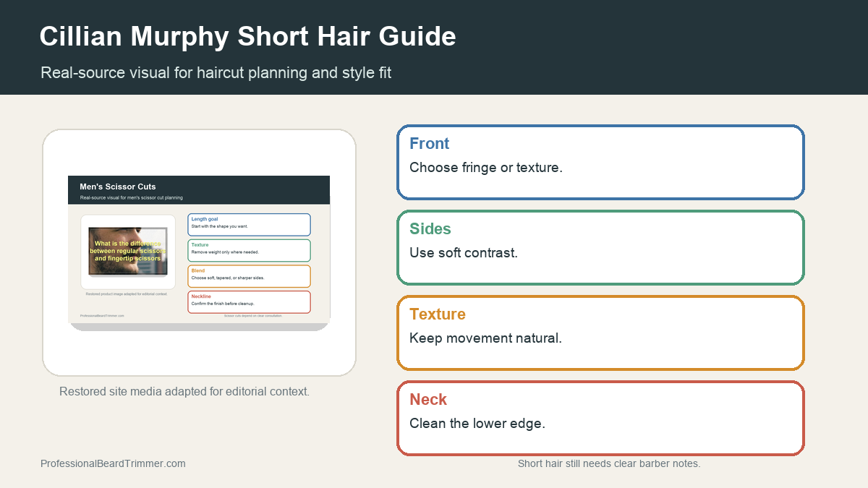Click small 'Texture' card in the embedded image
The height and width of the screenshot is (488, 868).
click(x=249, y=250)
